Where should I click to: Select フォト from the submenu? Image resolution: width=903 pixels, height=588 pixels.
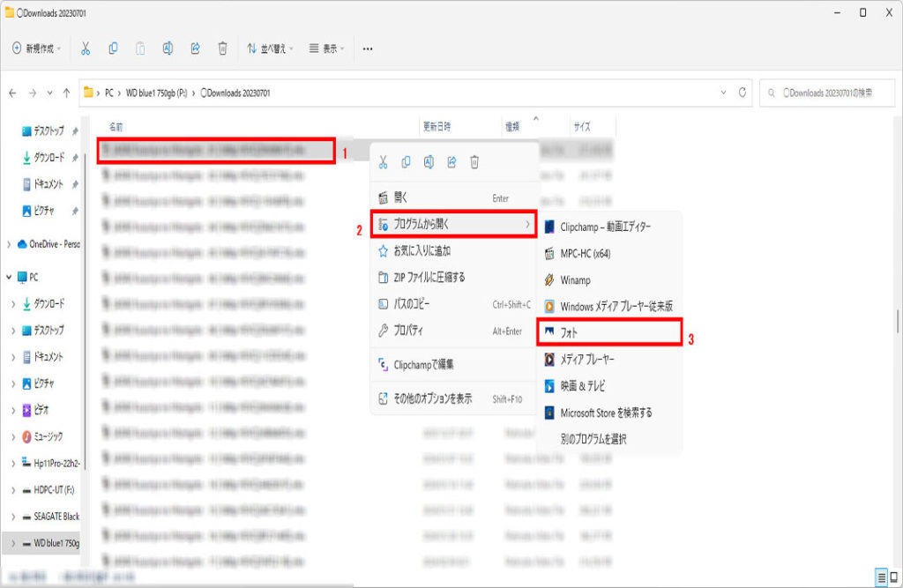[x=608, y=332]
